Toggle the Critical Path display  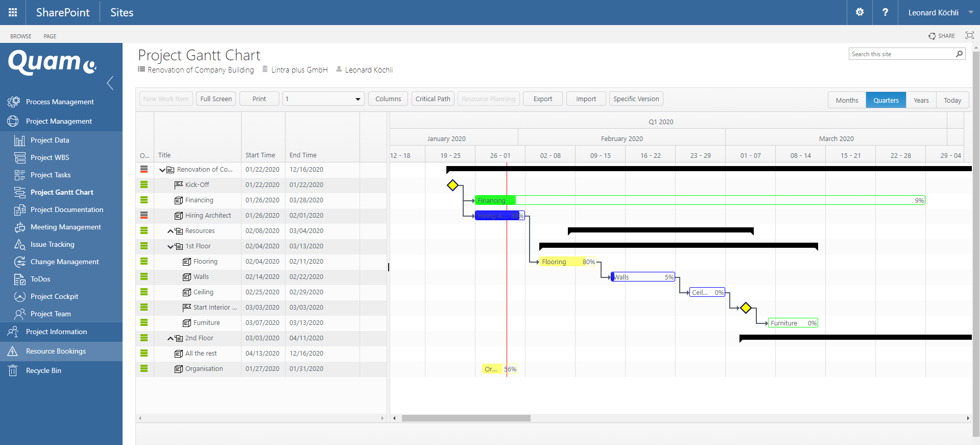(x=433, y=99)
